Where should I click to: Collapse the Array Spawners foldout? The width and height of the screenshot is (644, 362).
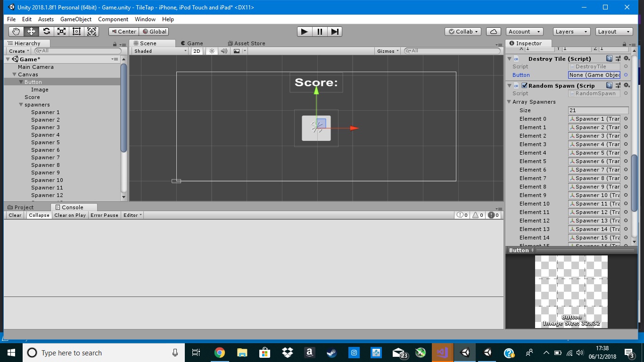[509, 102]
